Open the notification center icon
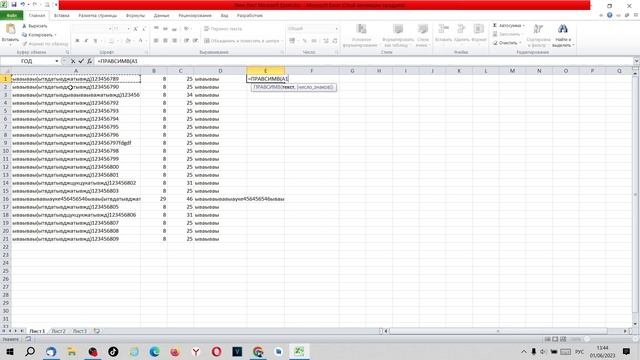The width and height of the screenshot is (640, 360). 626,351
